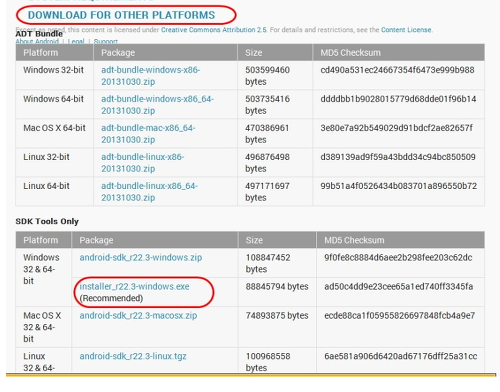Select size value 496876498 bytes
Viewport: 500px width, 392px height.
point(267,163)
